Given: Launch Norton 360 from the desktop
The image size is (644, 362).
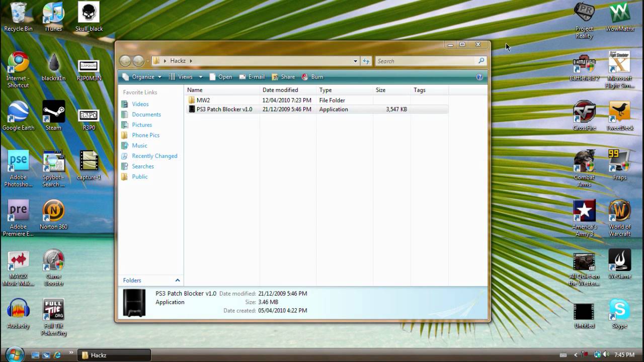Looking at the screenshot, I should pyautogui.click(x=53, y=215).
